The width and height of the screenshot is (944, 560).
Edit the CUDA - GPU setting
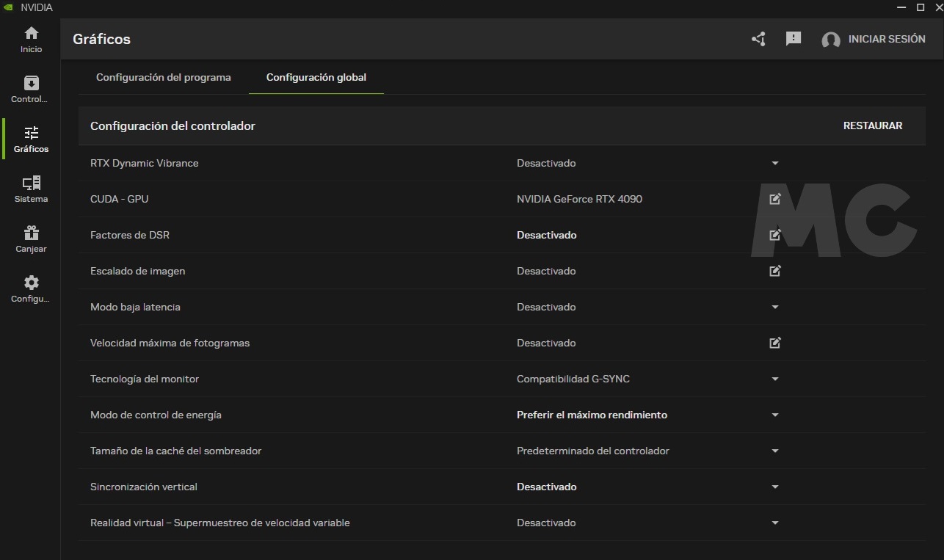pos(775,199)
